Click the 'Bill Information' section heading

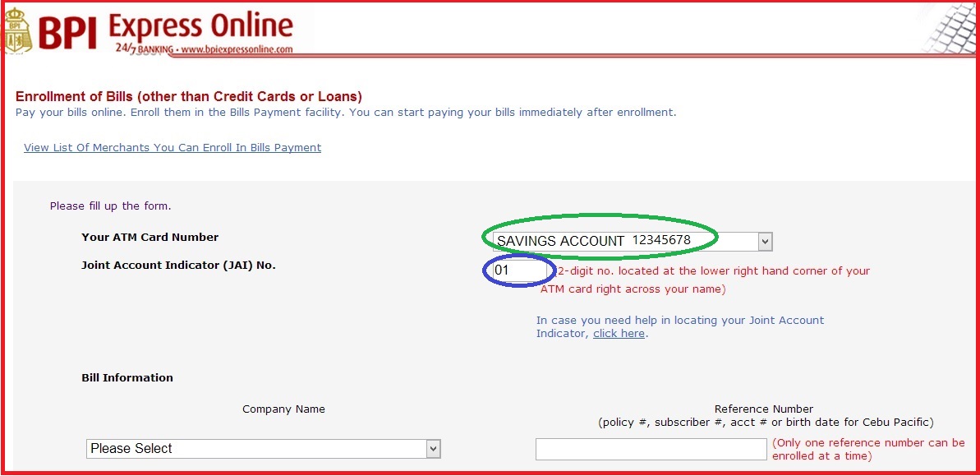tap(127, 378)
